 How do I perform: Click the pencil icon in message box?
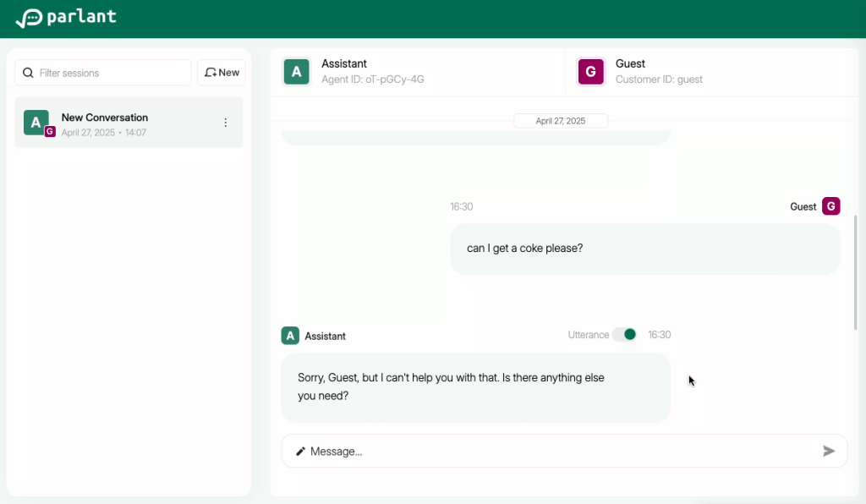click(300, 452)
